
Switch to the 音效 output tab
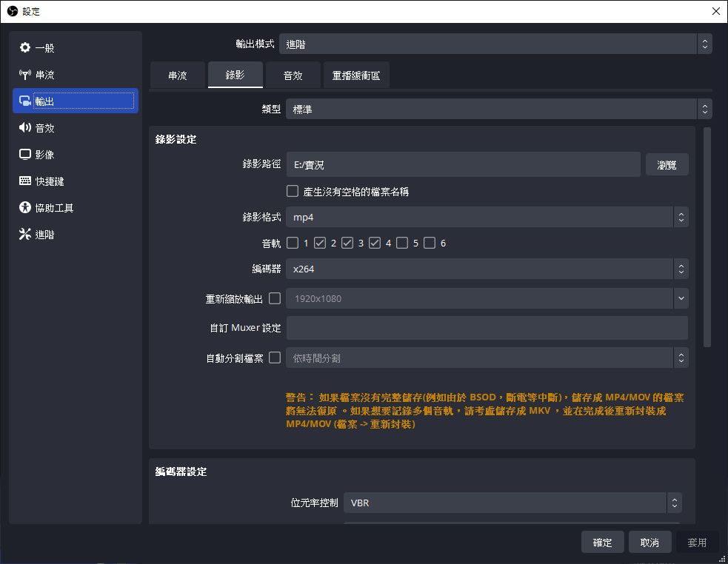pos(293,75)
